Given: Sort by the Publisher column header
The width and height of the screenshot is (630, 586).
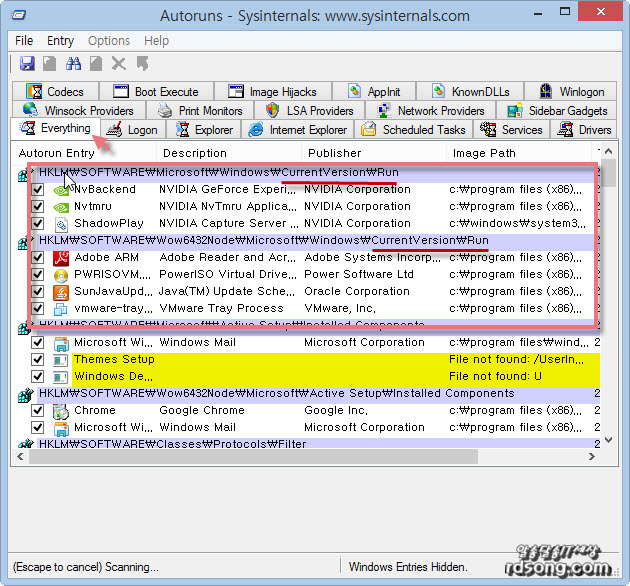Looking at the screenshot, I should tap(335, 153).
